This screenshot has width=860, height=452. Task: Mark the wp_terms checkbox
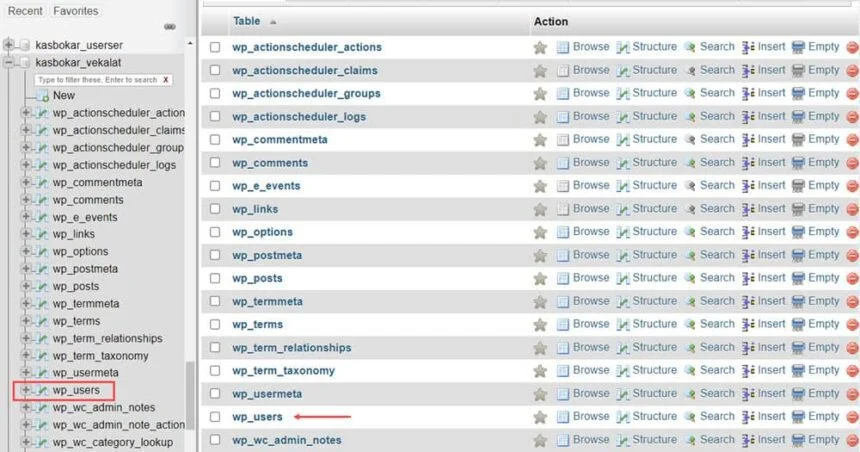(x=215, y=324)
